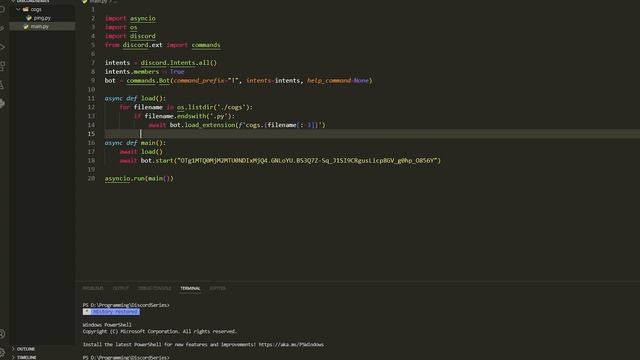The image size is (640, 360).
Task: Click 'os.listdir' in line 12
Action: pos(195,107)
